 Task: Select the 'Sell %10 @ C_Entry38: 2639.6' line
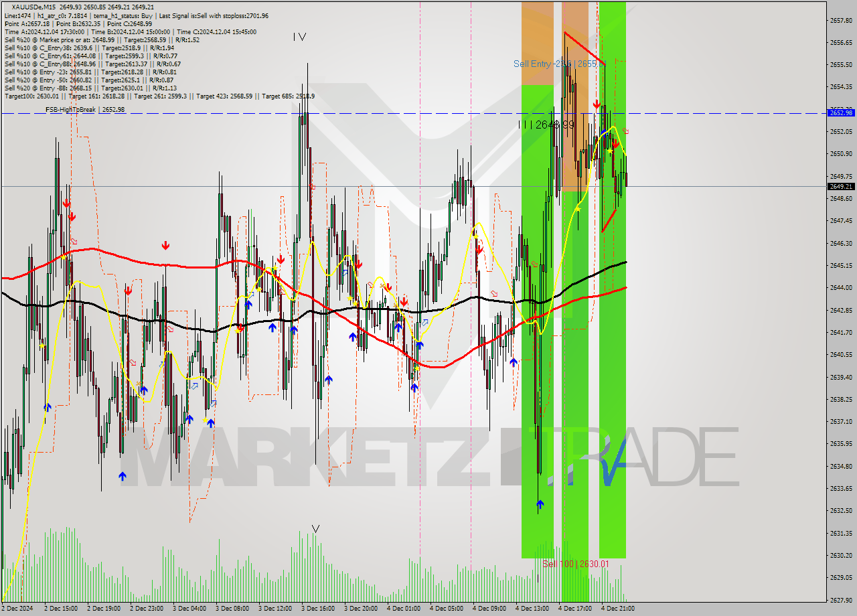coord(89,48)
